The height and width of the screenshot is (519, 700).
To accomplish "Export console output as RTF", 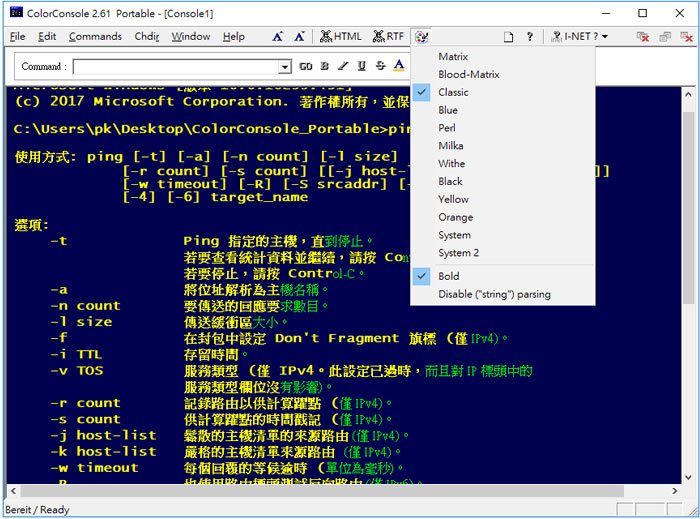I will click(388, 37).
